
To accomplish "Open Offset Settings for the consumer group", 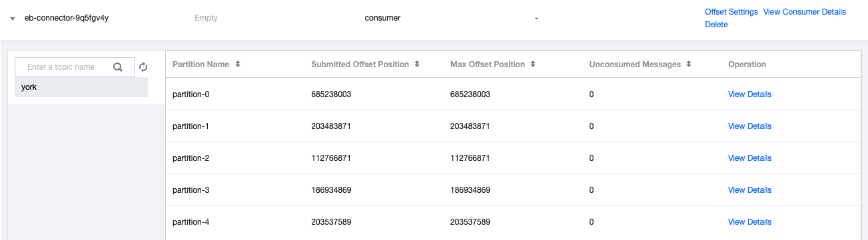I will click(731, 12).
